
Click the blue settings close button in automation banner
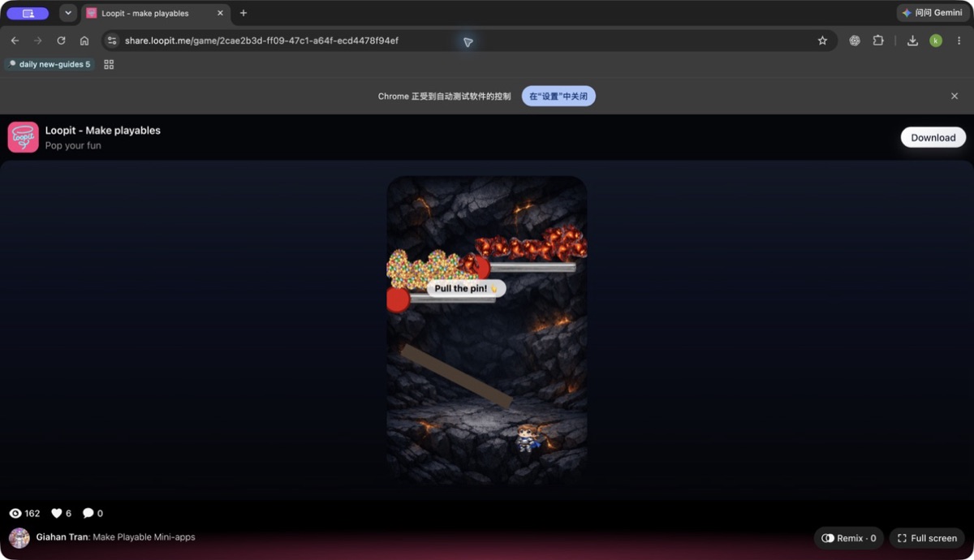click(558, 96)
